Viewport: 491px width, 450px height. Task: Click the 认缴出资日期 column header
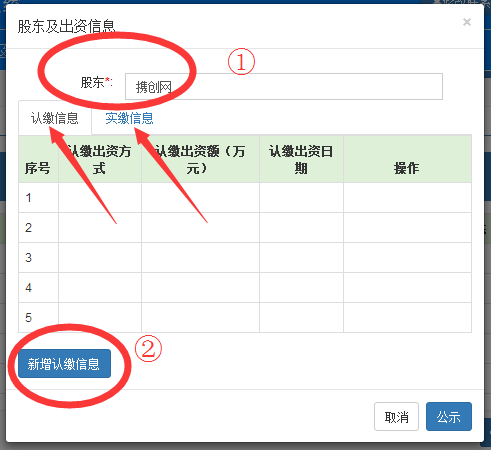(301, 159)
